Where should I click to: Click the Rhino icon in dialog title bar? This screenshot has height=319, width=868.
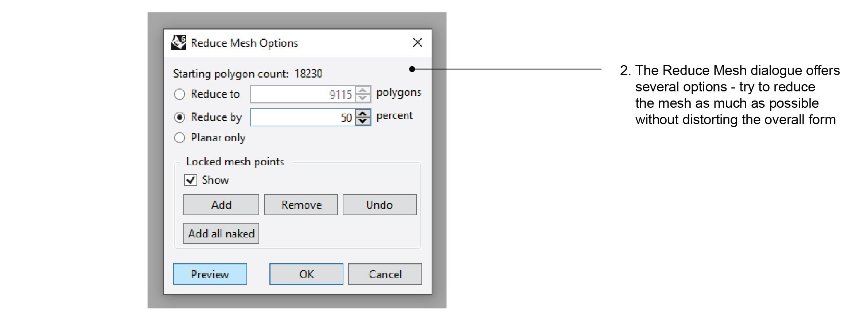click(179, 43)
